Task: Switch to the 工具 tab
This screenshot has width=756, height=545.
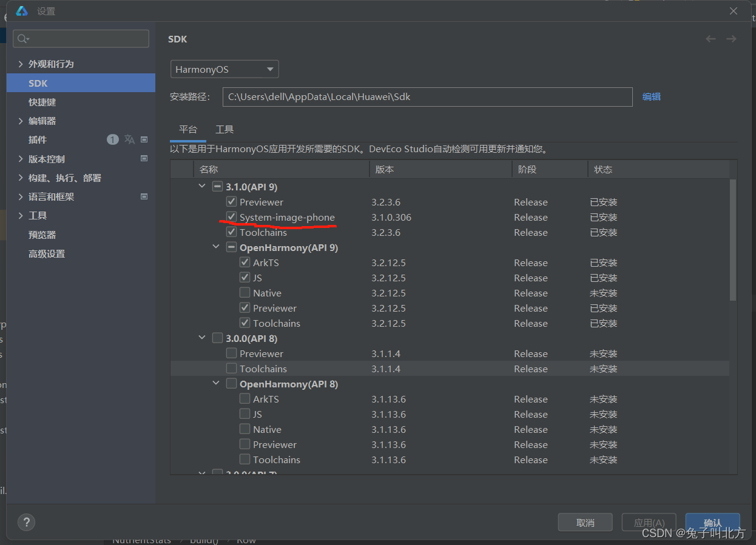Action: pos(224,129)
